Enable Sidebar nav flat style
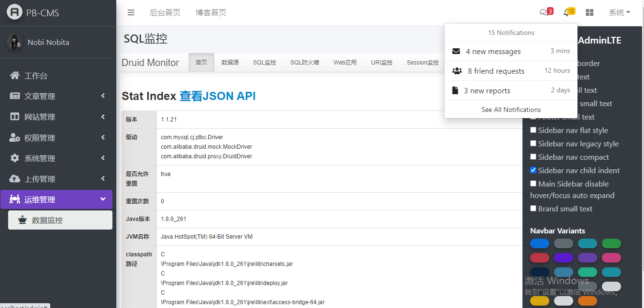The height and width of the screenshot is (308, 644). (533, 130)
